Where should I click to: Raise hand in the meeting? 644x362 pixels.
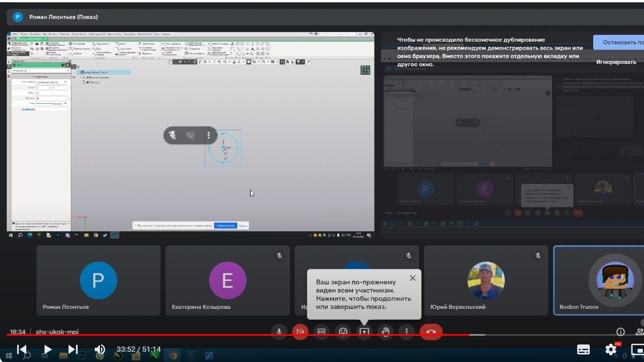coord(385,332)
